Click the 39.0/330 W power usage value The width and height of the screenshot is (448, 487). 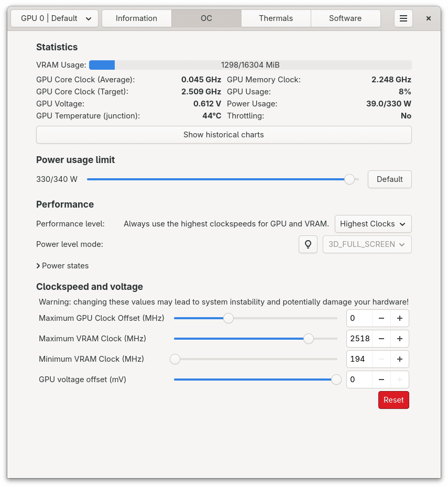pos(389,104)
